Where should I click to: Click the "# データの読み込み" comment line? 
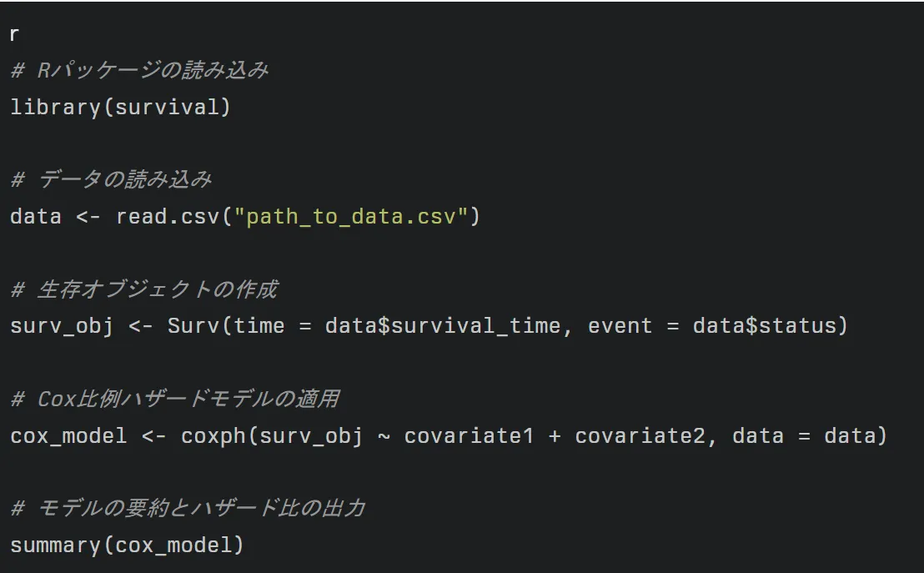click(x=111, y=179)
